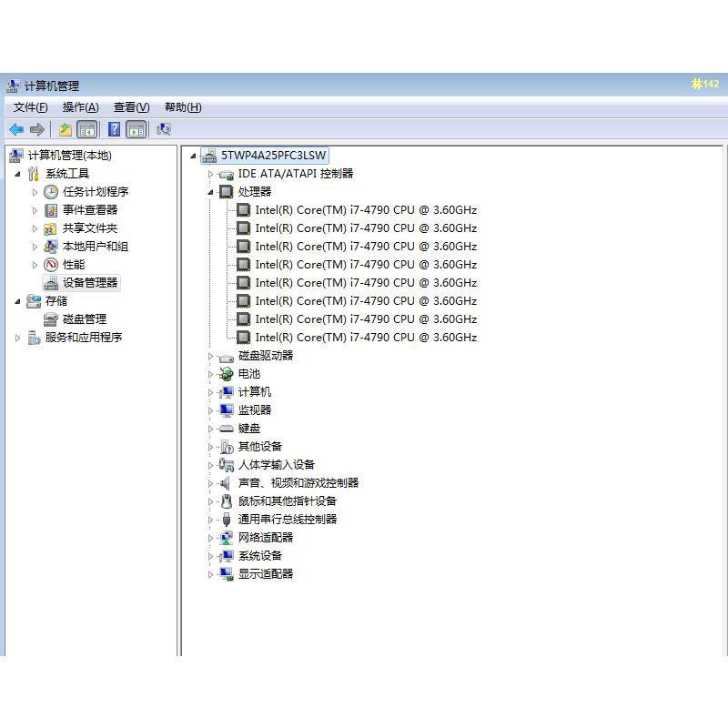The width and height of the screenshot is (728, 728).
Task: Click the 计算机 category icon
Action: pyautogui.click(x=226, y=392)
